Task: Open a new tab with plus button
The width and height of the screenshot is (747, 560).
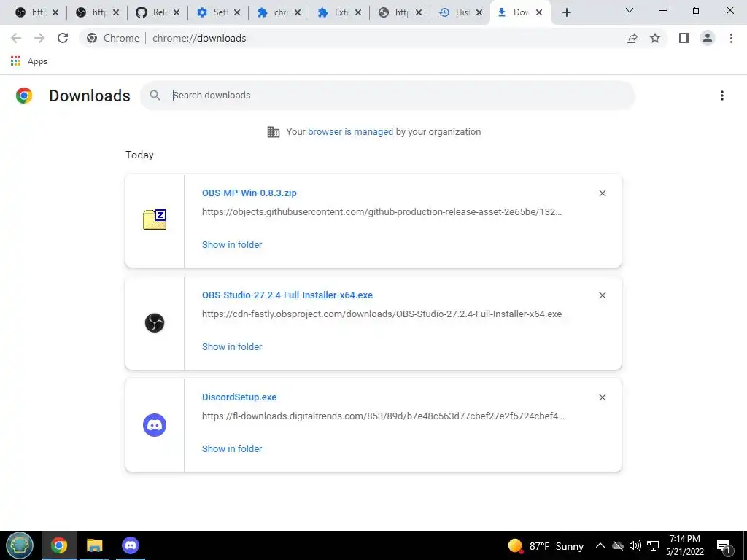Action: click(x=566, y=12)
